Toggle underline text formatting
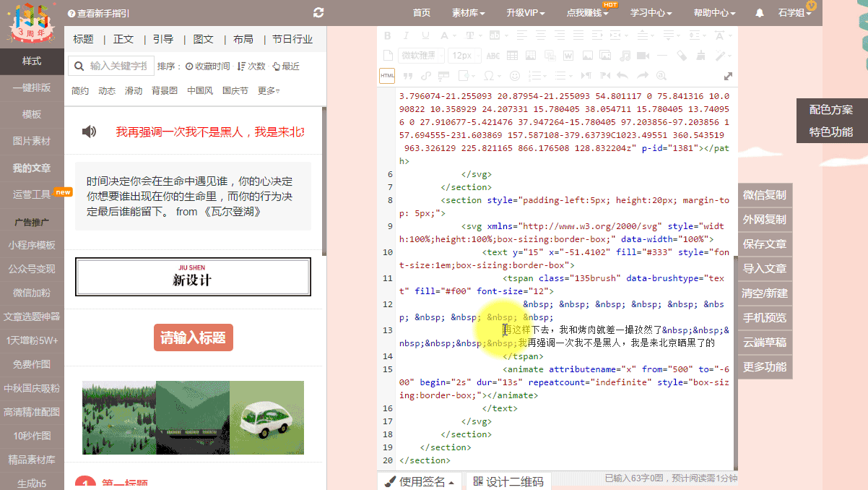Image resolution: width=868 pixels, height=490 pixels. 425,35
